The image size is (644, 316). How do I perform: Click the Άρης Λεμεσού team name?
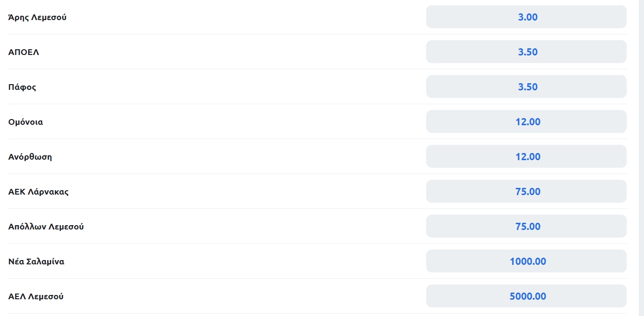37,18
